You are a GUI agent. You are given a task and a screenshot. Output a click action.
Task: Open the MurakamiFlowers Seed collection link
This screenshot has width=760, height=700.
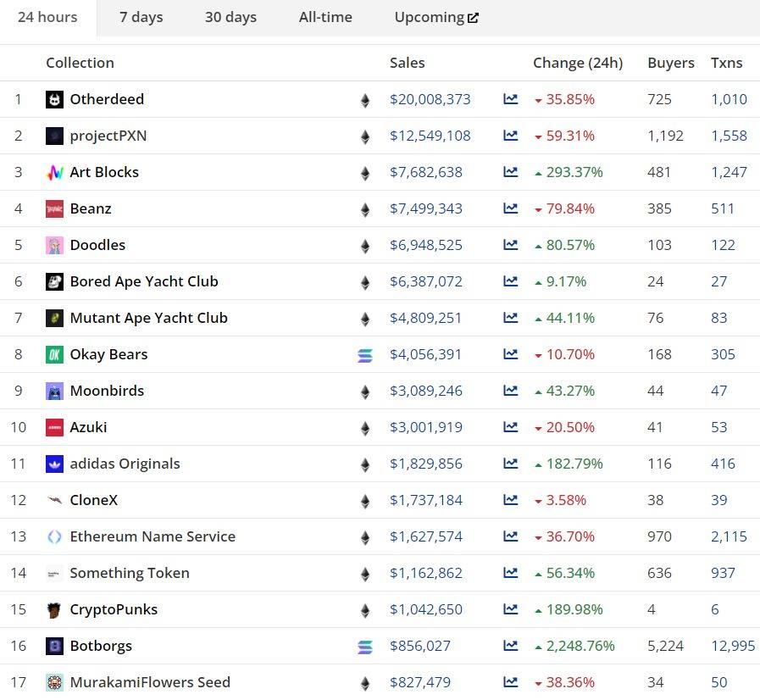(x=150, y=682)
